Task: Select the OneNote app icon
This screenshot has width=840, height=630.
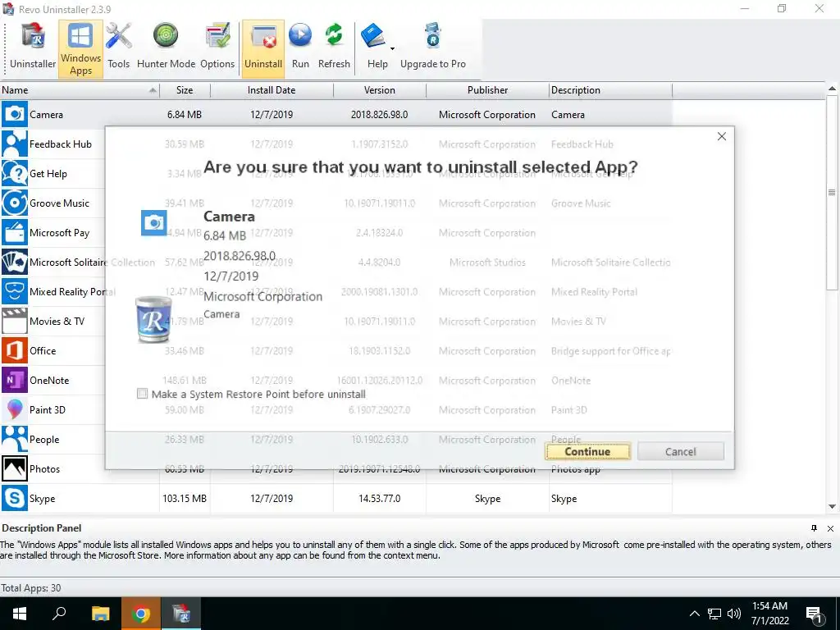Action: pyautogui.click(x=15, y=381)
